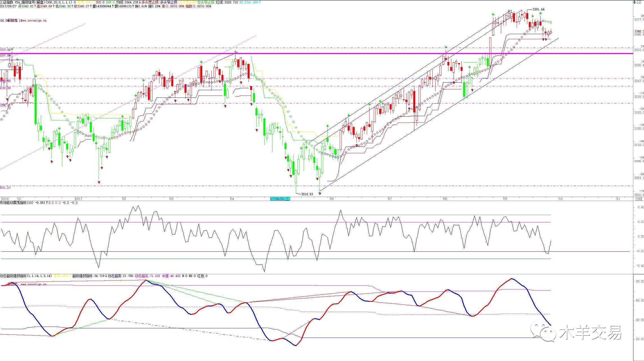Image resolution: width=644 pixels, height=361 pixels.
Task: Click the 收3345.27 close price
Action: tap(81, 6)
